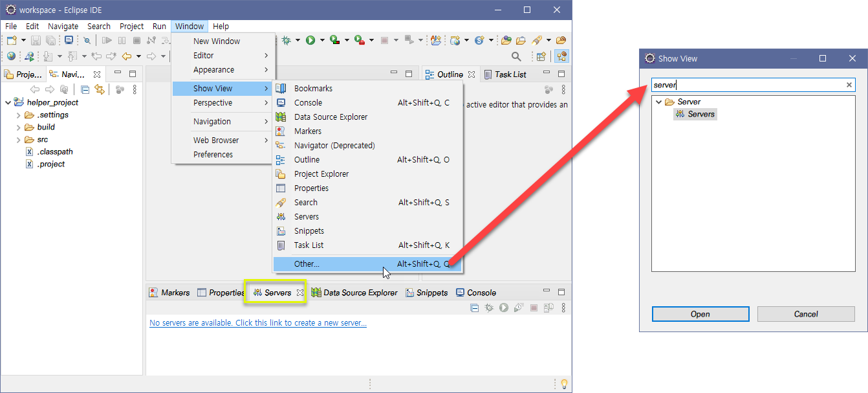Open dropdown arrow next to New icon

(23, 41)
